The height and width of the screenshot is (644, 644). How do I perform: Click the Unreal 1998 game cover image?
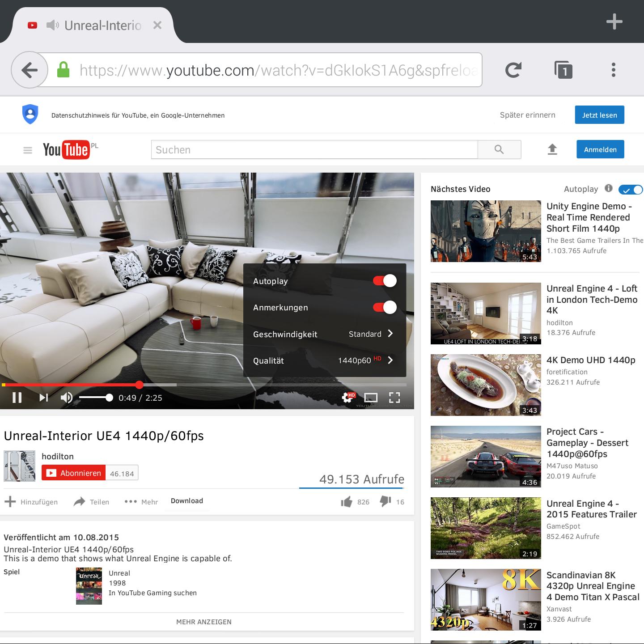(x=89, y=586)
